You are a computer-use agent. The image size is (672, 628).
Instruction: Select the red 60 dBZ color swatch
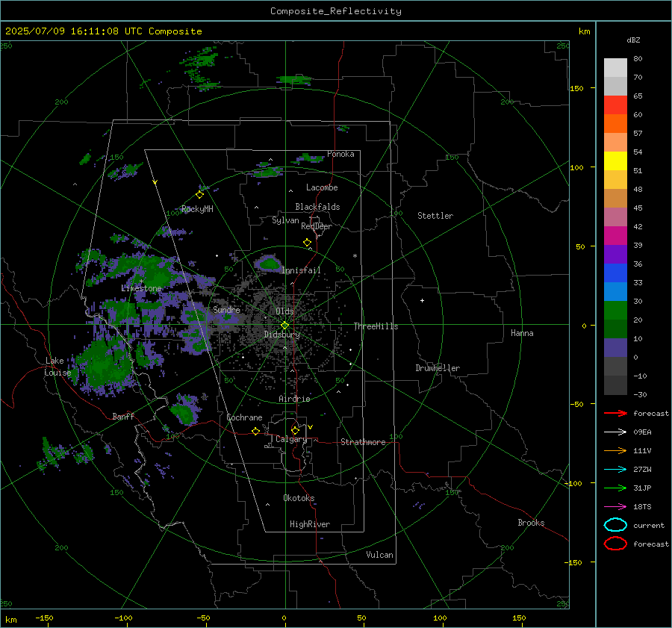(x=615, y=105)
